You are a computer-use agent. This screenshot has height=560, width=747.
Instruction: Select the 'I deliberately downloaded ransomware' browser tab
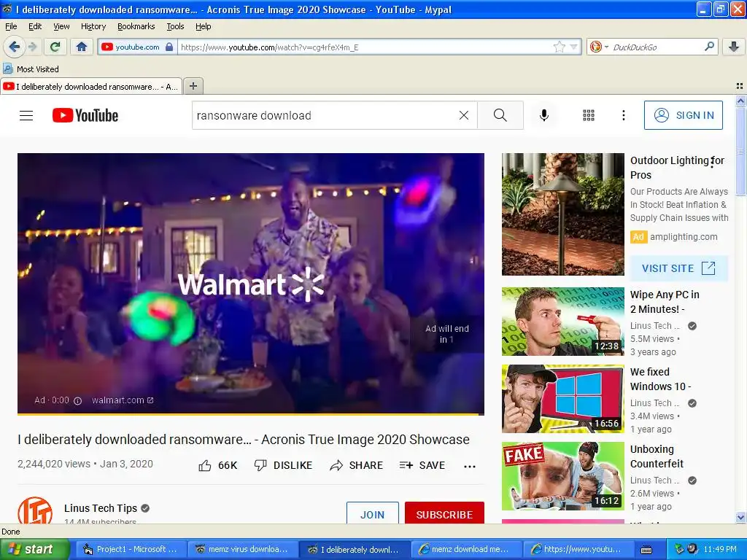click(x=91, y=86)
